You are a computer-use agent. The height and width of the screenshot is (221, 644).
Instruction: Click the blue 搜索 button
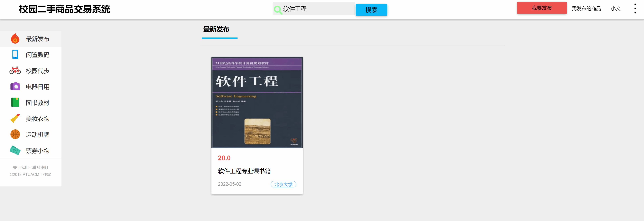click(371, 10)
